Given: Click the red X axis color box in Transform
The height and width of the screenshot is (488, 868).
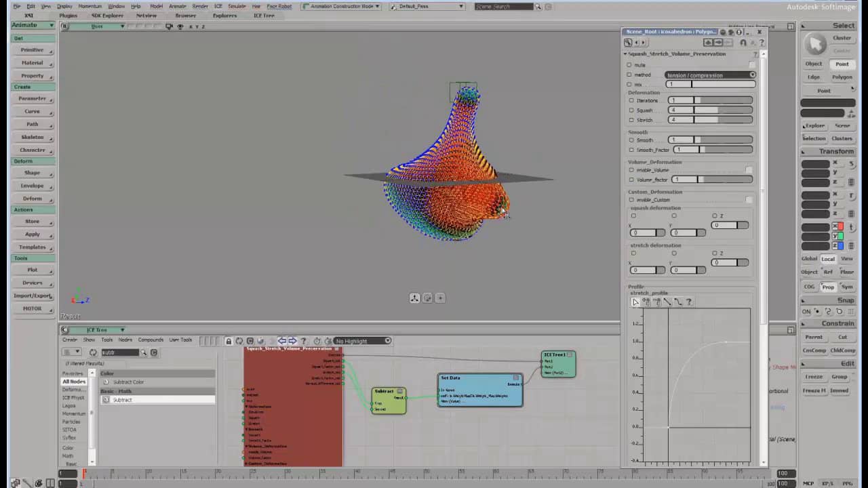Looking at the screenshot, I should (x=840, y=226).
